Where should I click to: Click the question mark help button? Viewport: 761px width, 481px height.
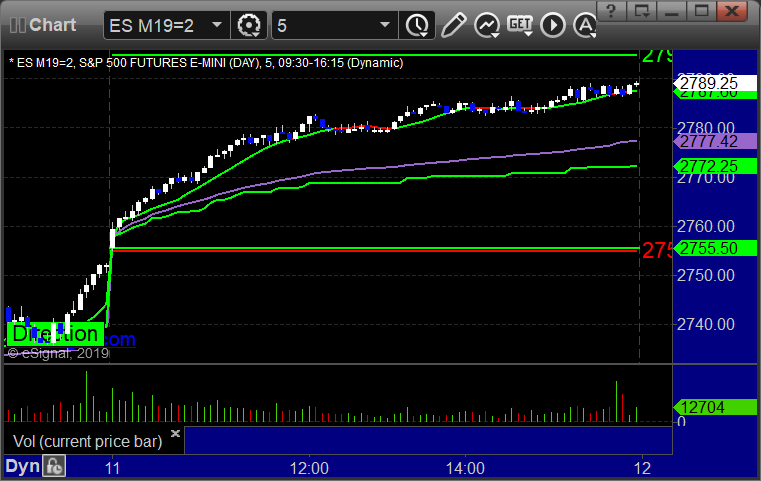tap(612, 11)
